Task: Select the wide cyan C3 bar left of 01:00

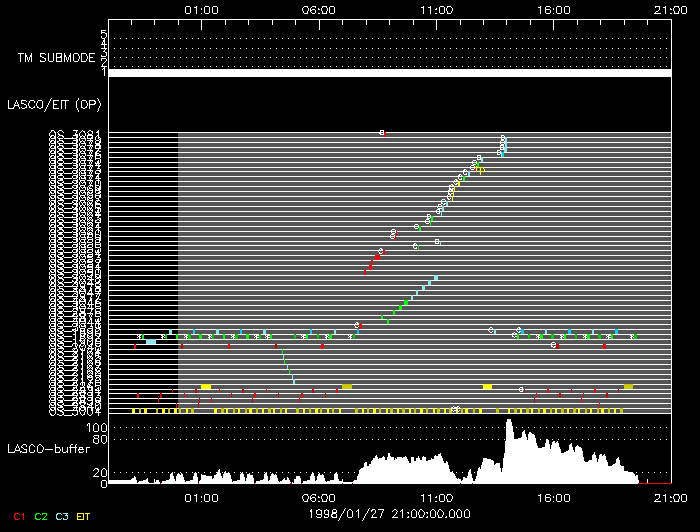Action: coord(151,342)
